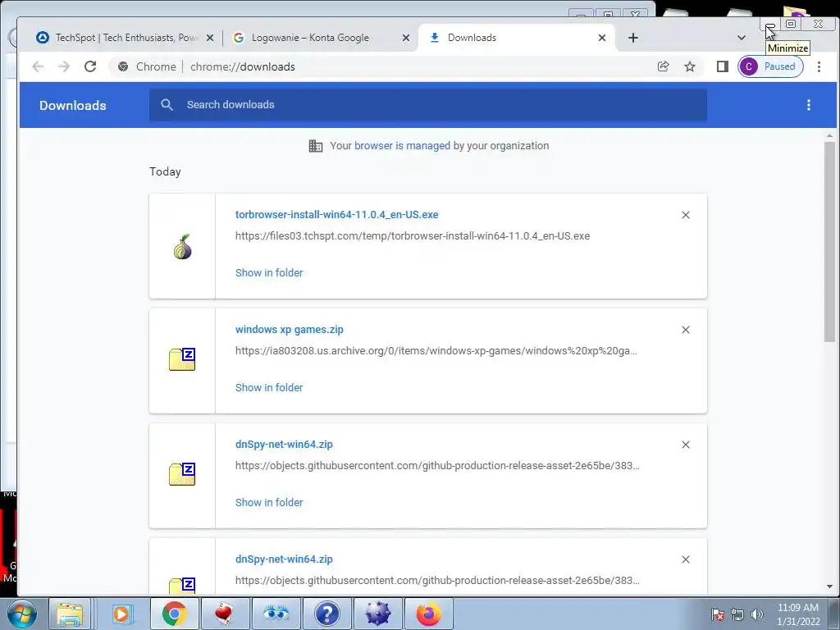Open windows xp games.zip file link
Screen dimensions: 840x630
tap(290, 330)
